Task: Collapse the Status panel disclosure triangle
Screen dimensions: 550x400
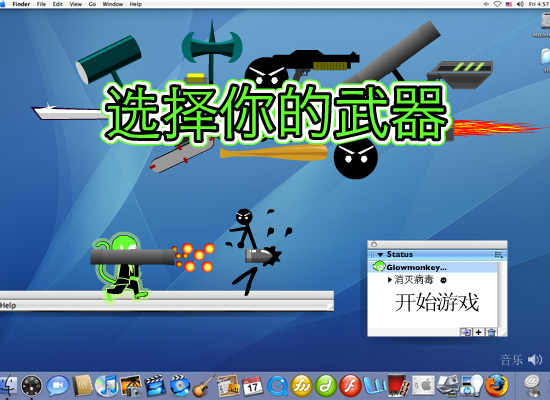Action: click(380, 255)
